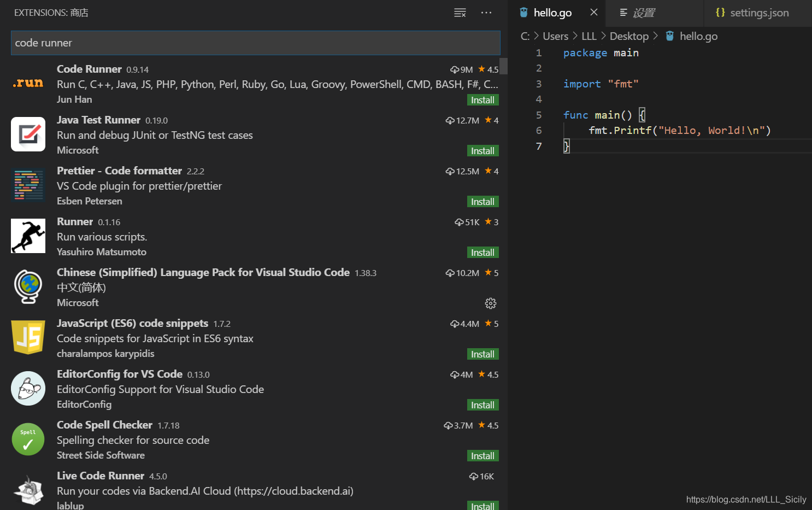Click the Java Test Runner extension icon
Screen dimensions: 812x510
(x=28, y=134)
